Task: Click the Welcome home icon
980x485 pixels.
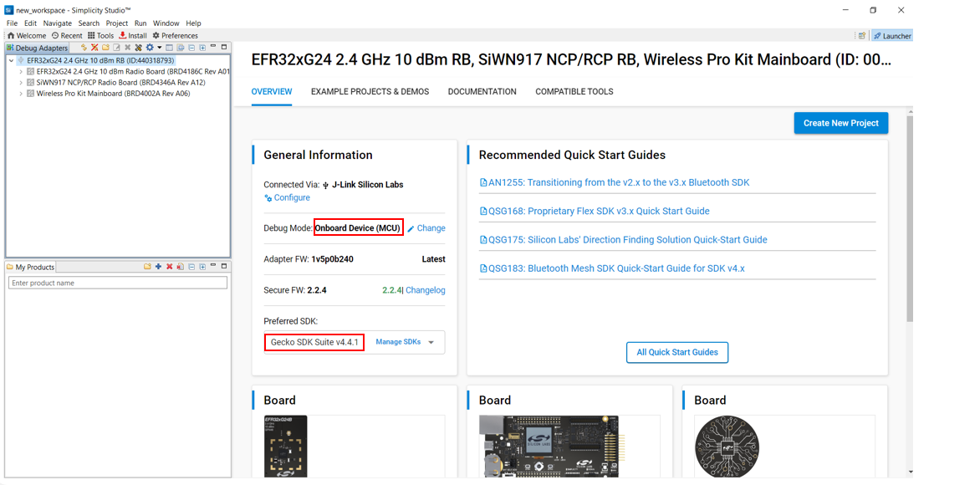Action: click(x=11, y=36)
